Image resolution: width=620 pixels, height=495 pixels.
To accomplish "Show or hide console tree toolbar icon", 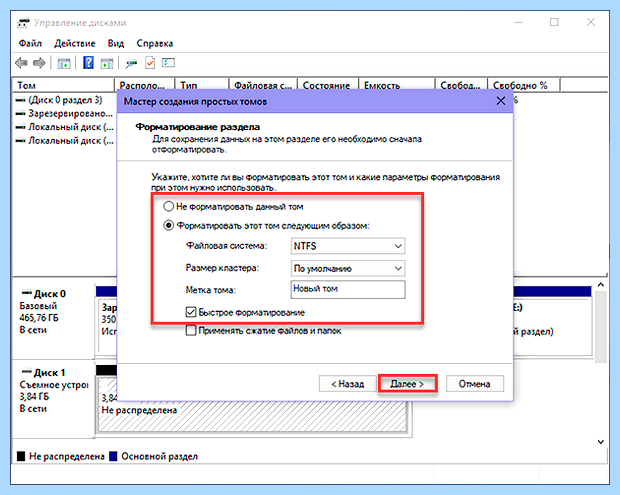I will [x=64, y=63].
